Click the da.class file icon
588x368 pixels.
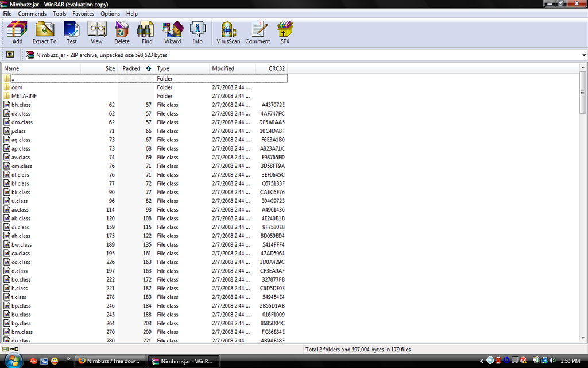[x=7, y=113]
